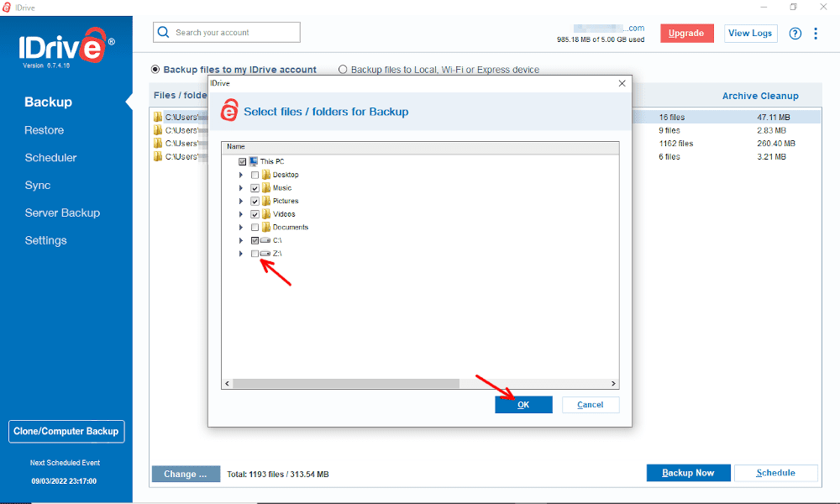Image resolution: width=840 pixels, height=504 pixels.
Task: Click the Pictures folder icon
Action: 266,201
